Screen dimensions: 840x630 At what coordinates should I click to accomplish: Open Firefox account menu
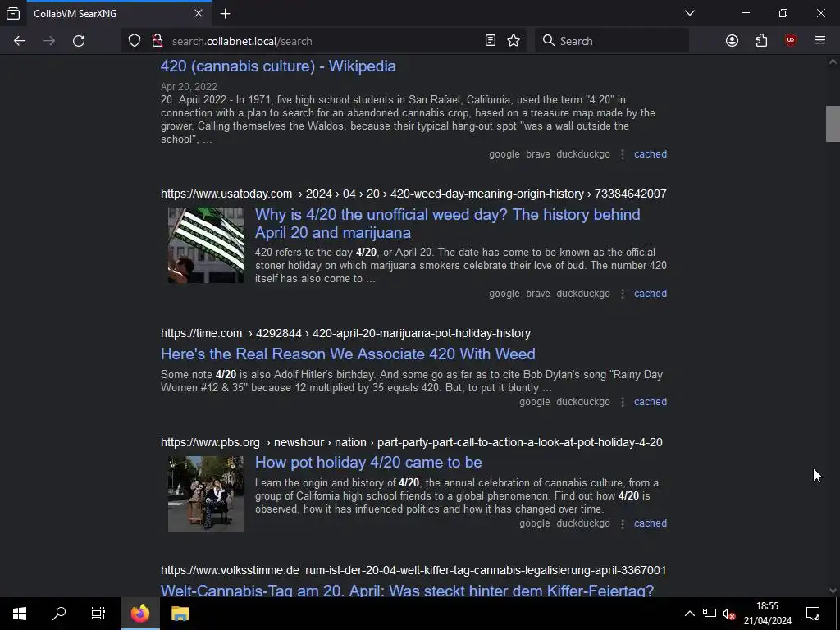732,41
